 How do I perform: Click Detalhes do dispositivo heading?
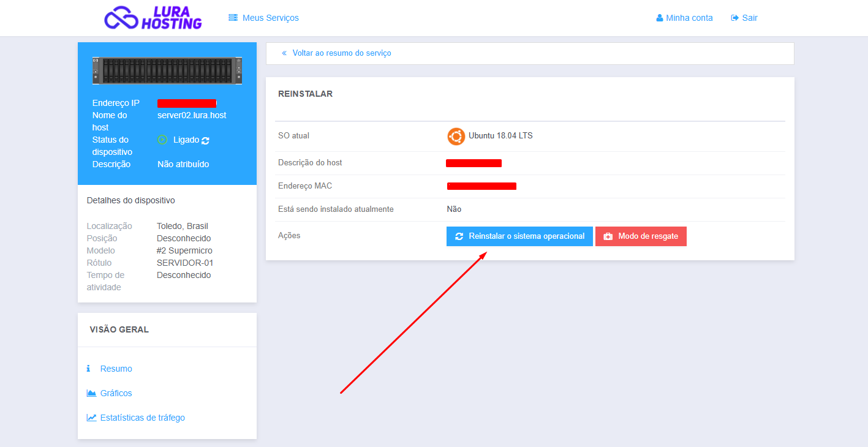click(x=131, y=200)
